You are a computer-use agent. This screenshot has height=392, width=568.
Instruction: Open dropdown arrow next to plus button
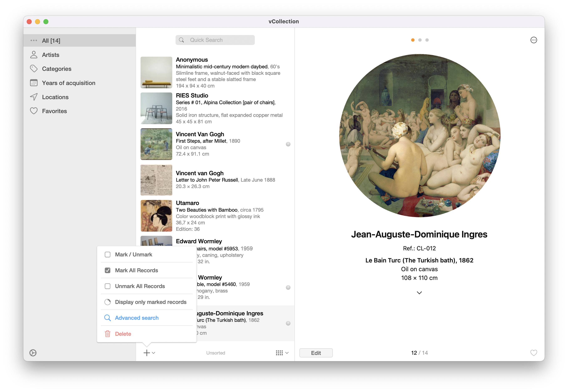pyautogui.click(x=154, y=353)
